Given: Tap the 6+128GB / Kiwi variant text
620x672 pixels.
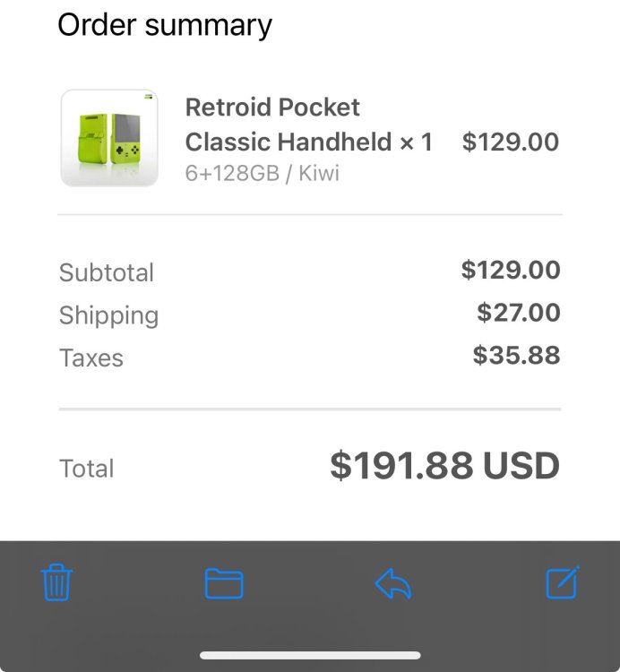Looking at the screenshot, I should [x=262, y=173].
